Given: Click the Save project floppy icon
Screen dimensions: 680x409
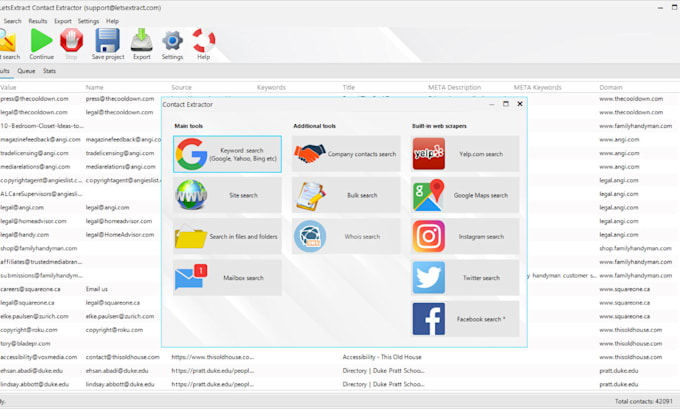Looking at the screenshot, I should (x=108, y=41).
